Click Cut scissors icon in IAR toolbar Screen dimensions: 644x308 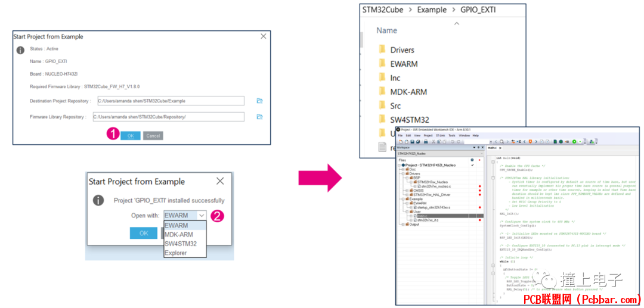[x=434, y=142]
